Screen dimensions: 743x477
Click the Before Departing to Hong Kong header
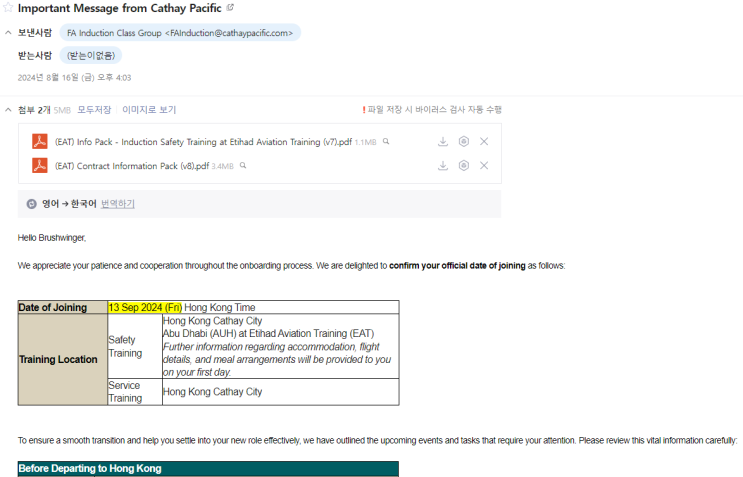(208, 468)
